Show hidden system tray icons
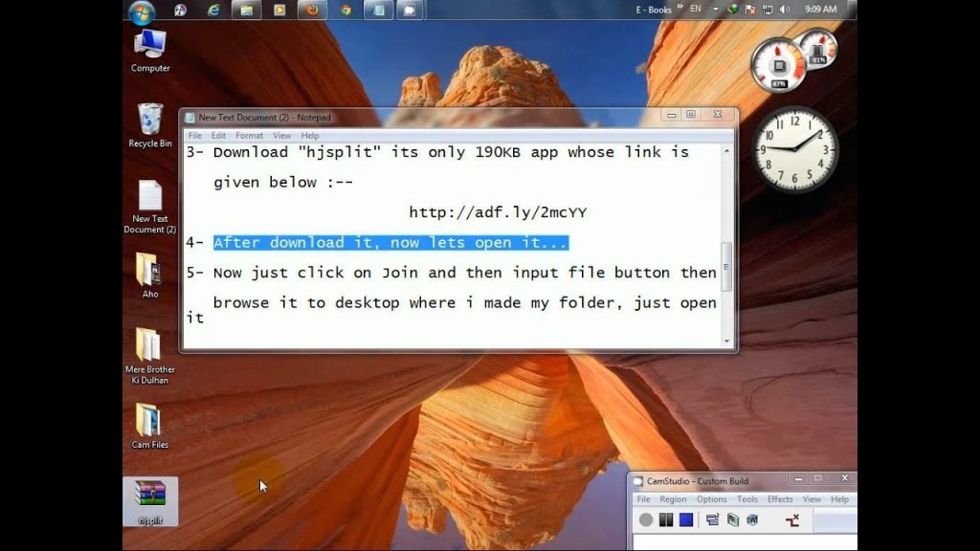Image resolution: width=980 pixels, height=551 pixels. [716, 10]
